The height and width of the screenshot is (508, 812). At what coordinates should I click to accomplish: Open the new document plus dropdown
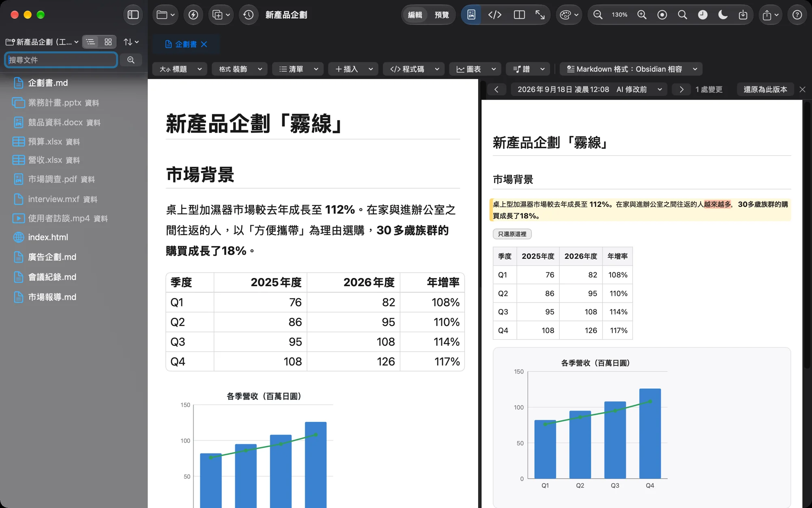pyautogui.click(x=221, y=15)
